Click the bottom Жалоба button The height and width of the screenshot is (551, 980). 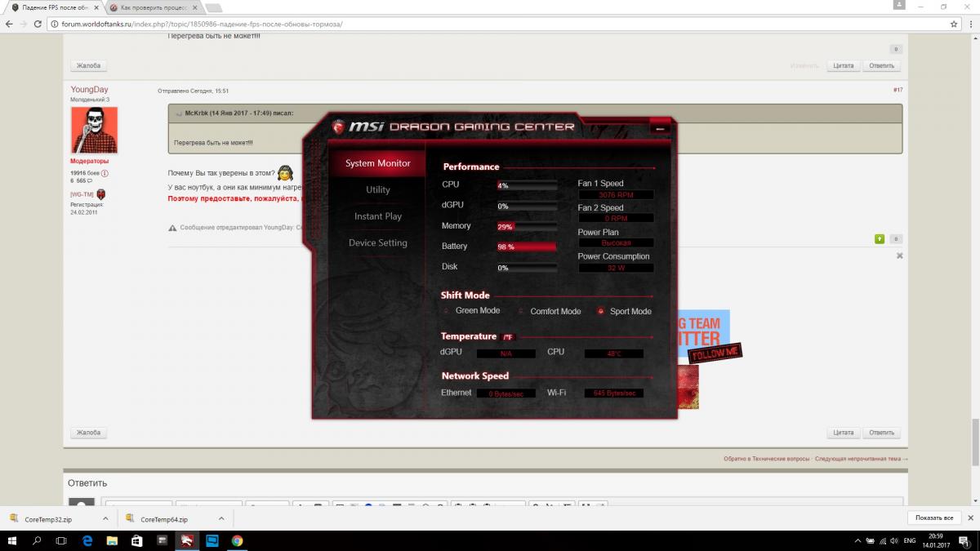(x=88, y=433)
